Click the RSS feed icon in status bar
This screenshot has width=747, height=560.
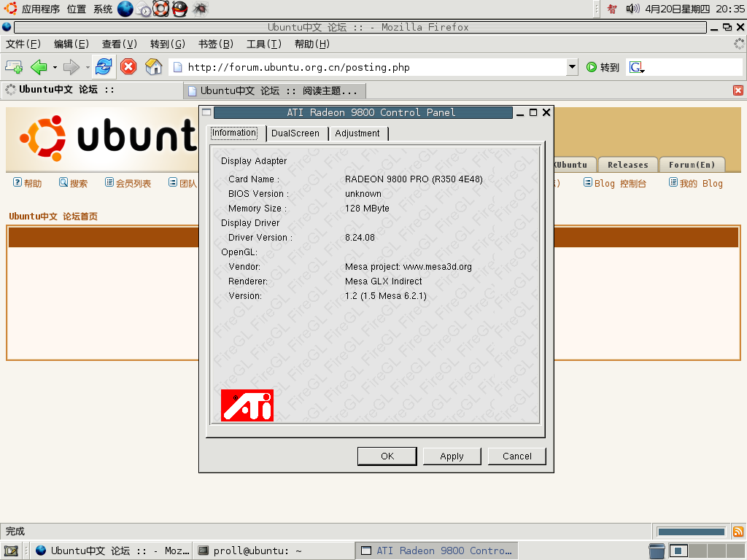(738, 532)
